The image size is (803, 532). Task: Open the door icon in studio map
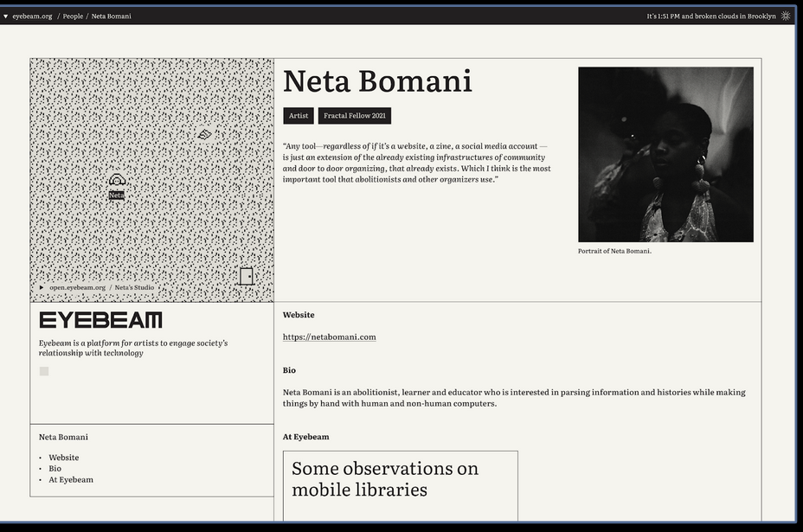click(247, 276)
